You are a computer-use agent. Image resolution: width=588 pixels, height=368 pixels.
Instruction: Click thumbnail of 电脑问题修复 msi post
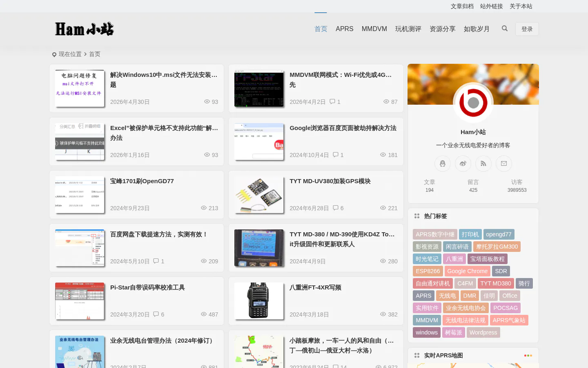80,88
